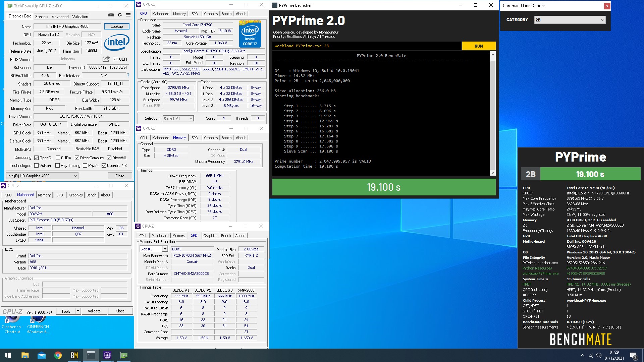Switch to the Sensors tab in GPU-Z
644x362 pixels.
tap(42, 16)
